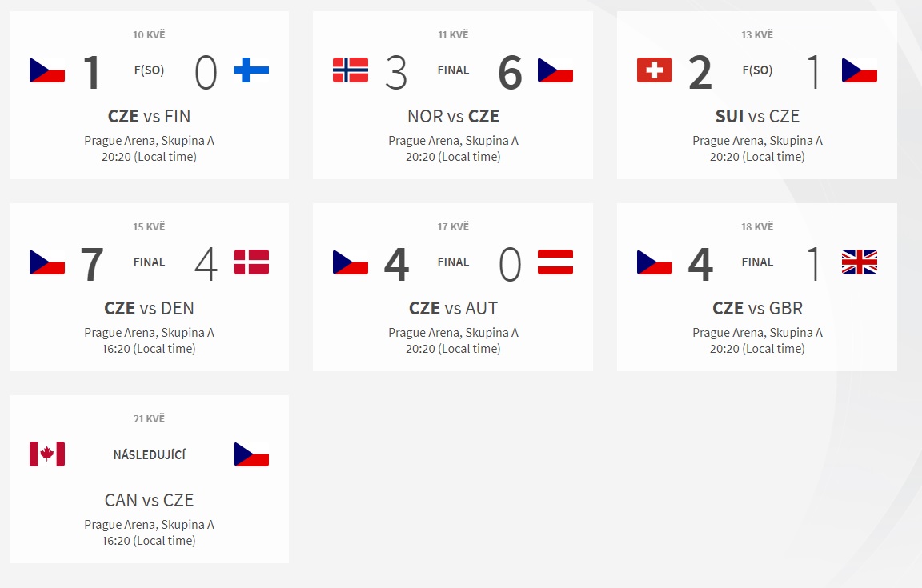Select the CZE vs GBR match title

(757, 308)
